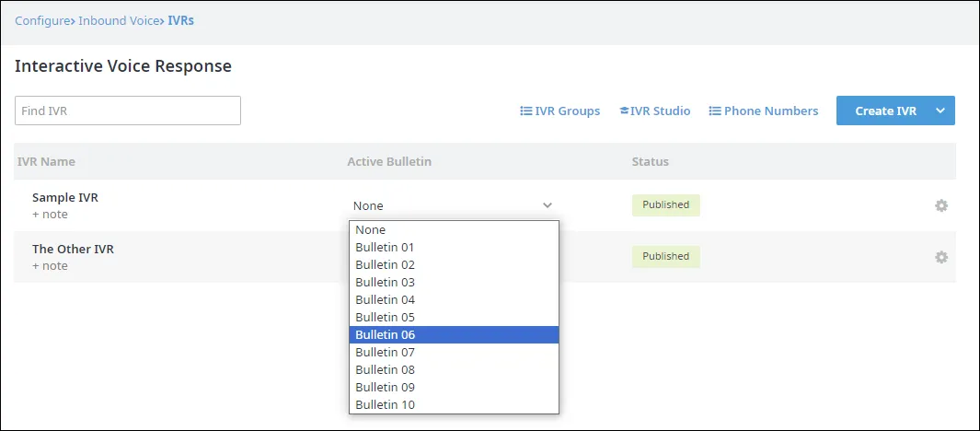This screenshot has height=431, width=980.
Task: Open settings gear for The Other IVR
Action: click(x=941, y=257)
